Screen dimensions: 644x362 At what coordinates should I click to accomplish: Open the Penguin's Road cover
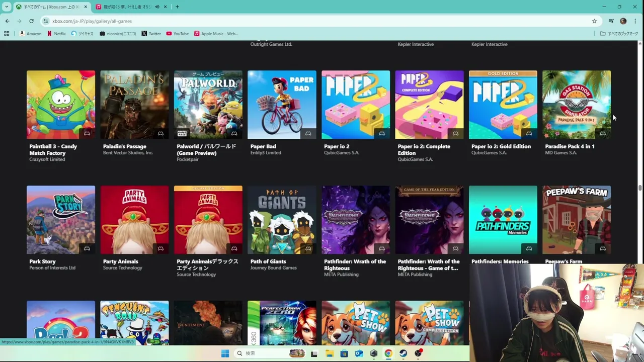coord(134,323)
